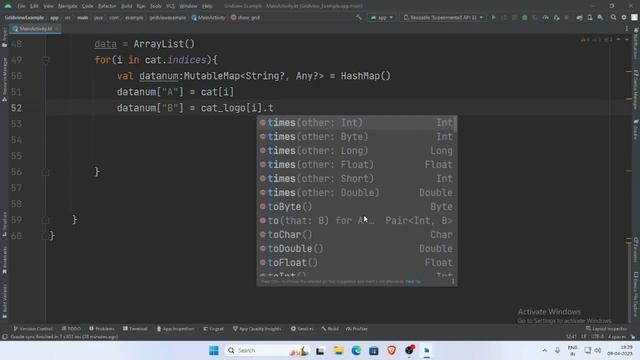
Task: Open Version Control tool window
Action: (33, 329)
